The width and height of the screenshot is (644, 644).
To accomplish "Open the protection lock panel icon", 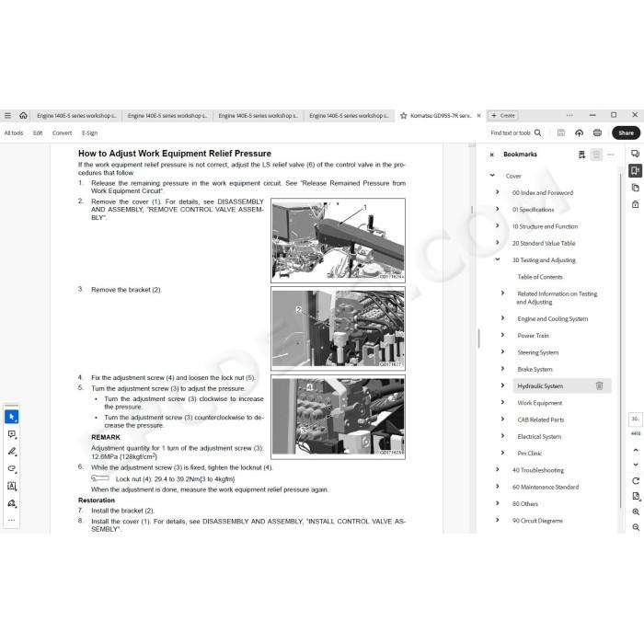I will point(635,204).
